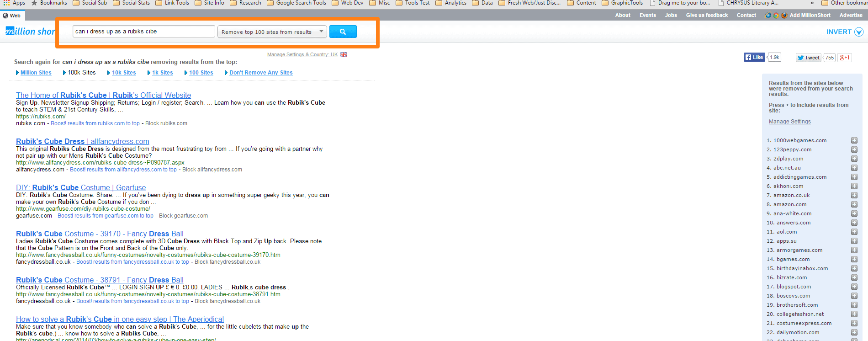This screenshot has width=868, height=341.
Task: Click the blue magnifier search button
Action: coord(343,32)
